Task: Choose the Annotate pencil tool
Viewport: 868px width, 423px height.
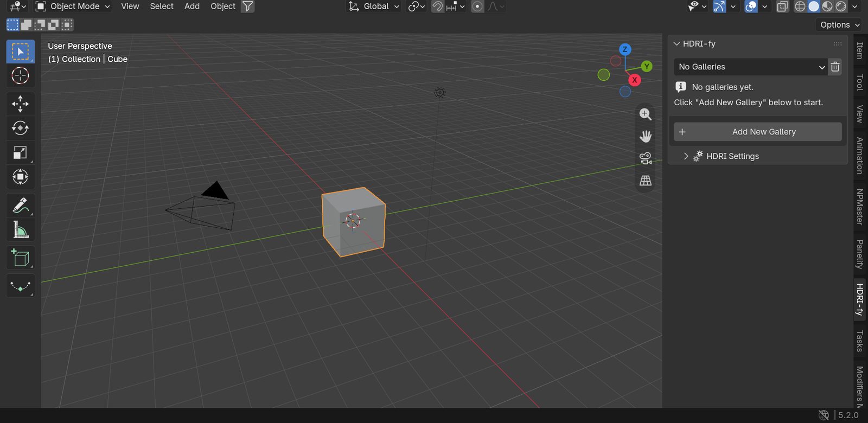Action: [21, 206]
